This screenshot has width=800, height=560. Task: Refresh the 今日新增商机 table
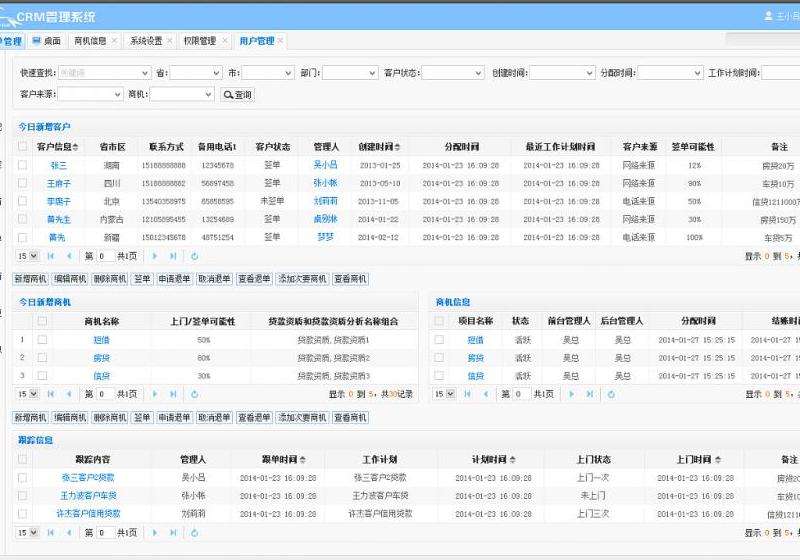[194, 394]
